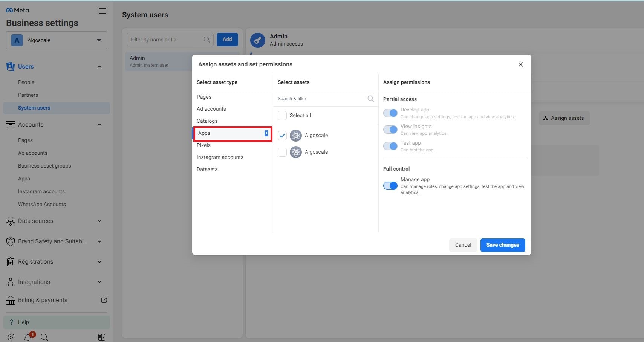Open WhatsApp Accounts in sidebar
This screenshot has height=342, width=644.
(x=42, y=204)
